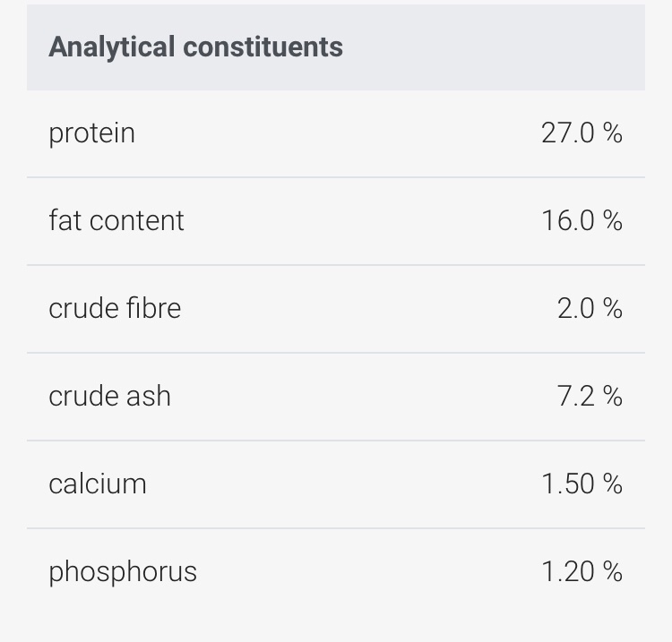The width and height of the screenshot is (672, 642).
Task: Click the percent sign in the calcium row
Action: (x=613, y=484)
